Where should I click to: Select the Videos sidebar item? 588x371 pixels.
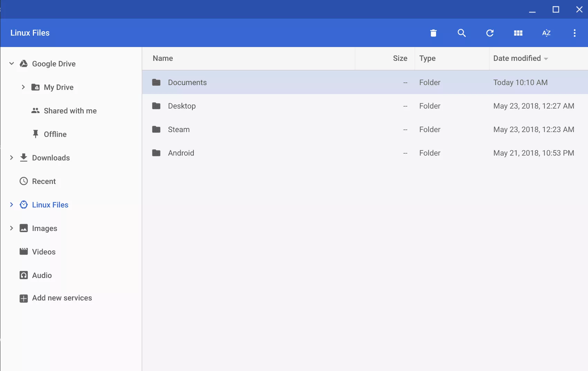[x=44, y=252]
